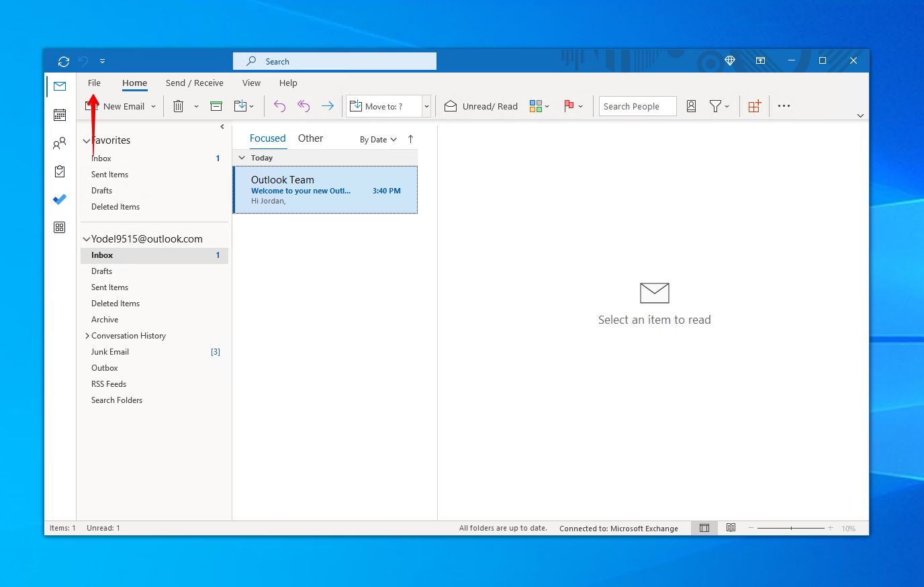Switch to Reading view in status bar
This screenshot has height=587, width=924.
[x=731, y=528]
